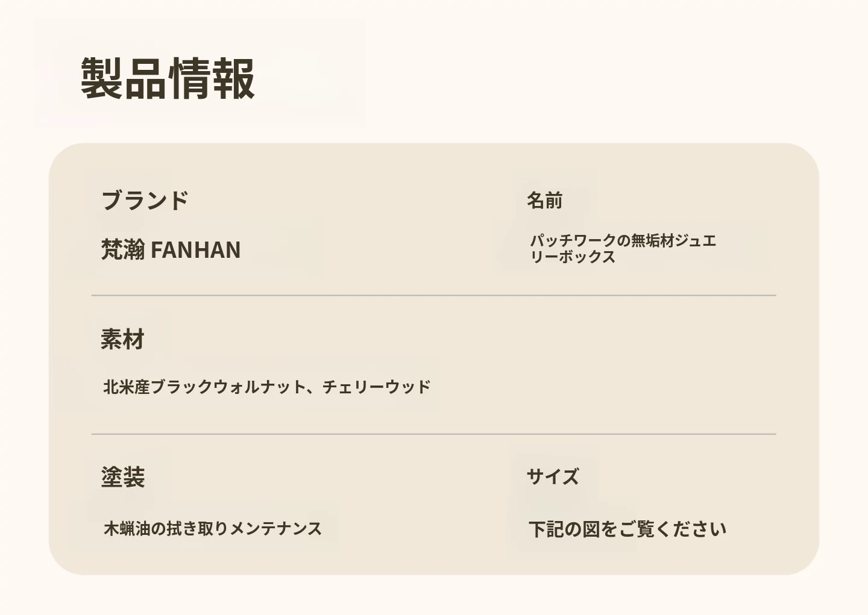Click the チェリーウッド material text

tap(376, 387)
